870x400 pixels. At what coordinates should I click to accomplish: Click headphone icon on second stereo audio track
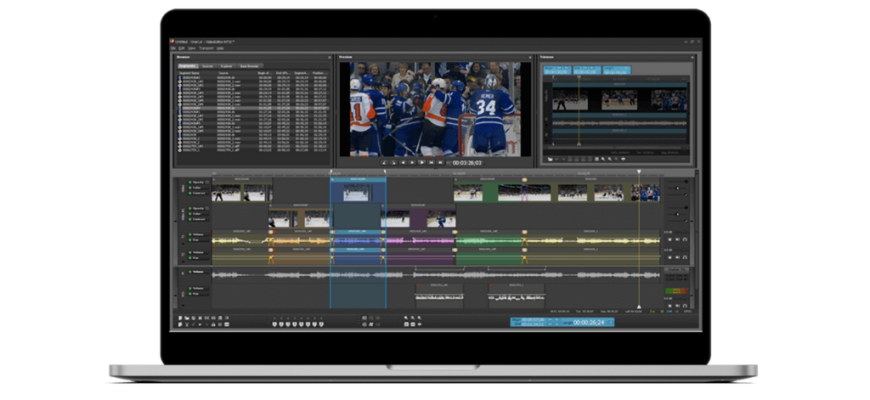[x=685, y=257]
